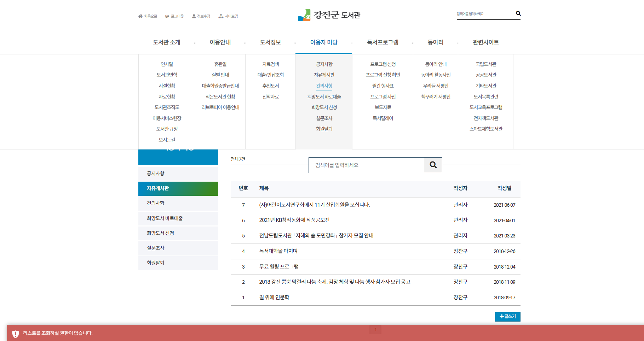Click the shield icon in red alert
The height and width of the screenshot is (341, 644).
16,334
